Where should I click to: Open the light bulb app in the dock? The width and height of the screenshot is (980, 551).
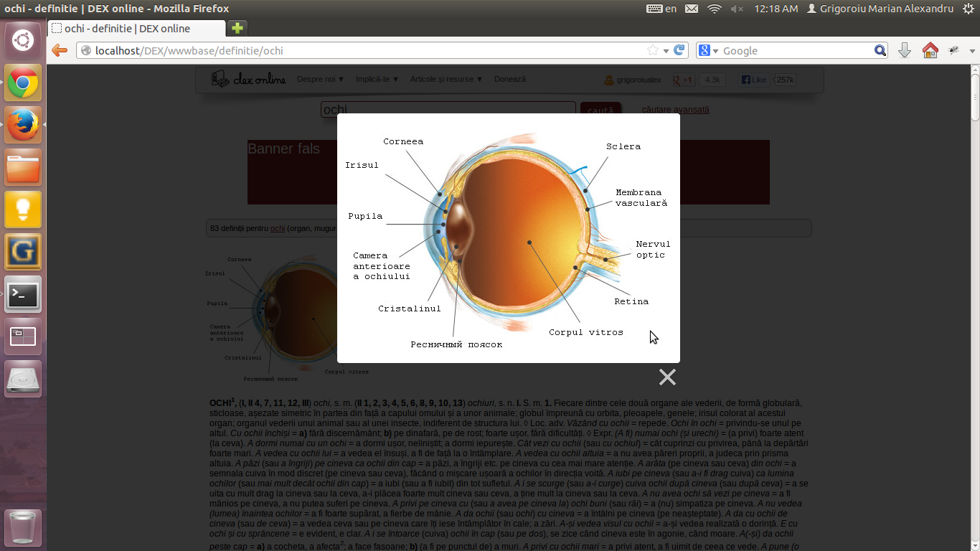(x=23, y=209)
